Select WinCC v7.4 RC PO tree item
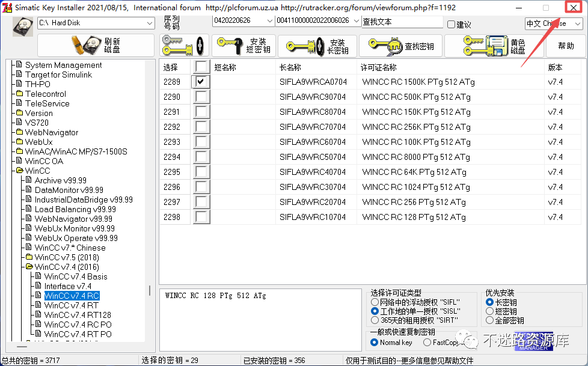The image size is (588, 366). click(78, 325)
